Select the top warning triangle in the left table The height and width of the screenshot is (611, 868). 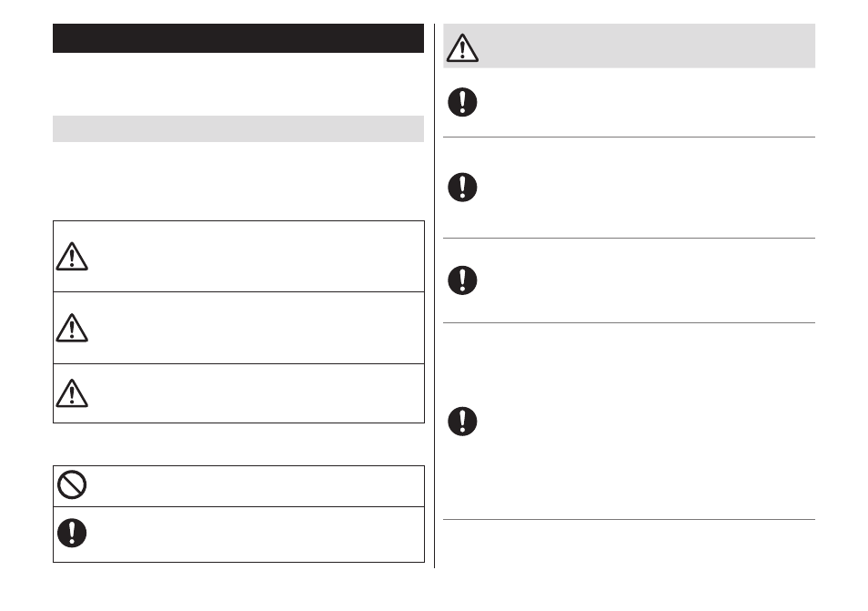pos(72,257)
